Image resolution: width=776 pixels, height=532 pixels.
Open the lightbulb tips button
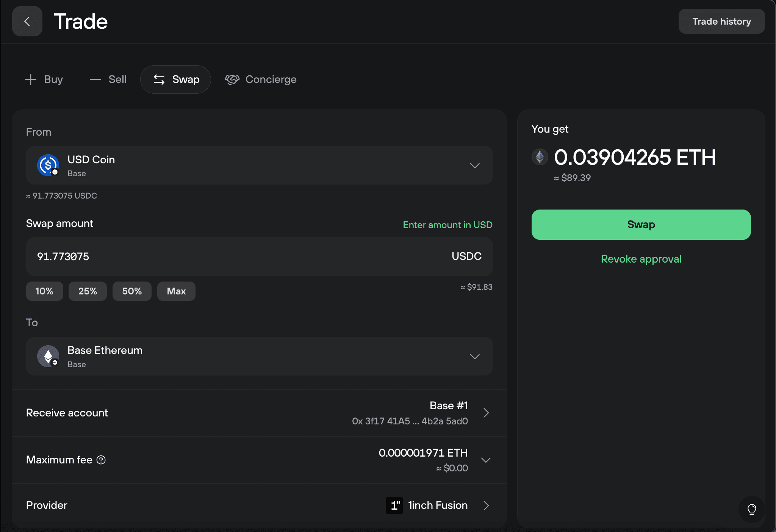[752, 509]
